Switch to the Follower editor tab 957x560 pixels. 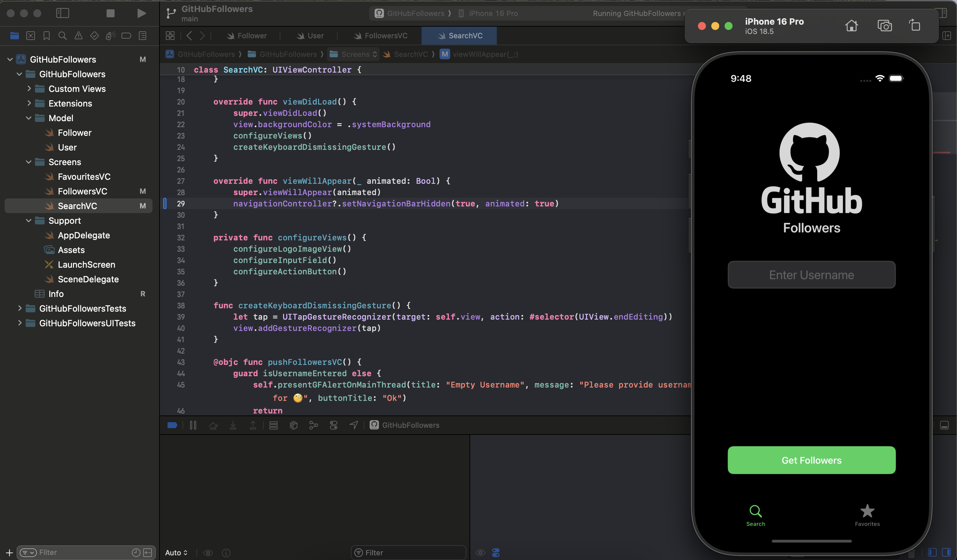coord(247,36)
